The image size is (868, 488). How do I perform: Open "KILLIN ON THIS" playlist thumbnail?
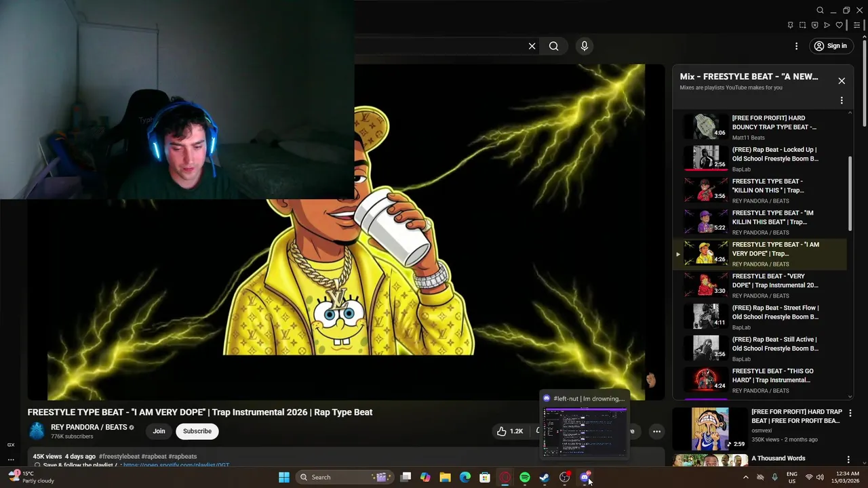706,190
